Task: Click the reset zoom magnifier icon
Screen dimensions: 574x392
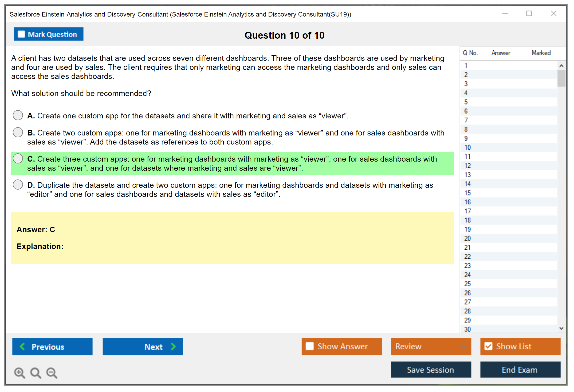Action: tap(36, 373)
